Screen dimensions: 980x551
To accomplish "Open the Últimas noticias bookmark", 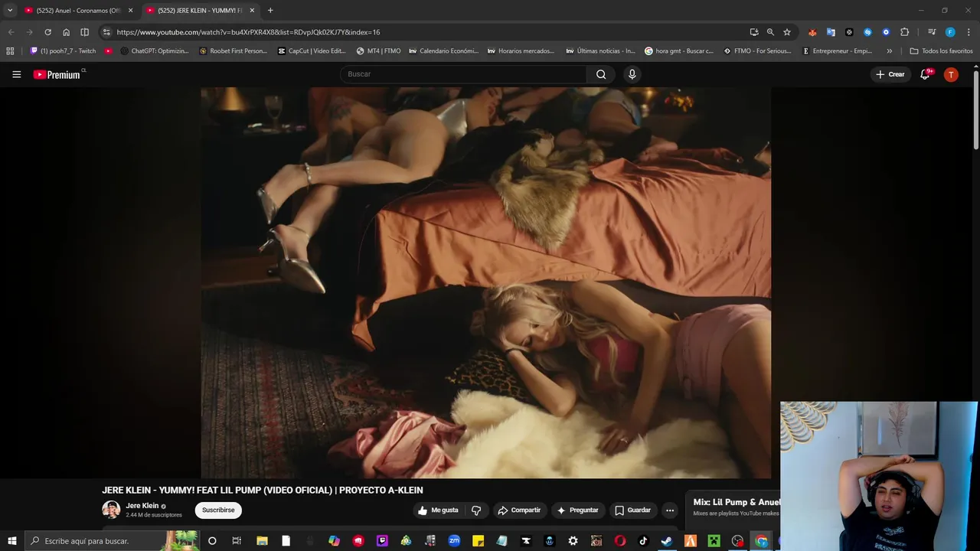I will [x=600, y=51].
